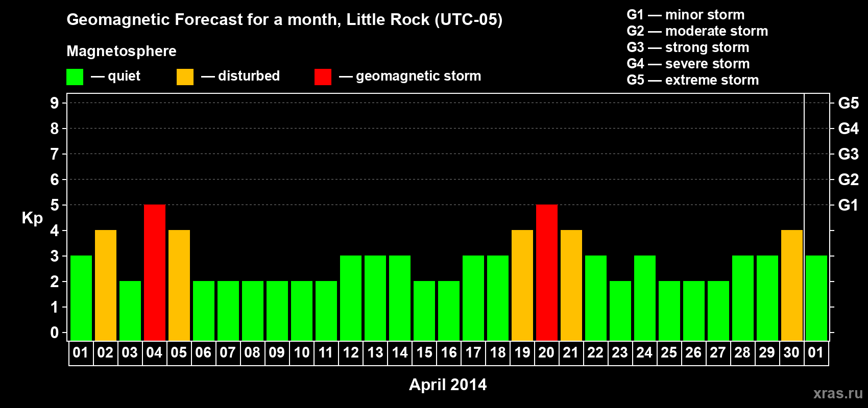Image resolution: width=868 pixels, height=408 pixels.
Task: Click the G1 right-axis label
Action: (x=849, y=205)
